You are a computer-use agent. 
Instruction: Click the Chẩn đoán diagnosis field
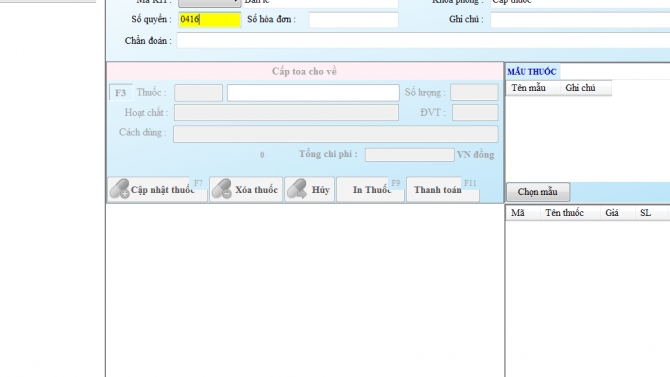tap(423, 41)
